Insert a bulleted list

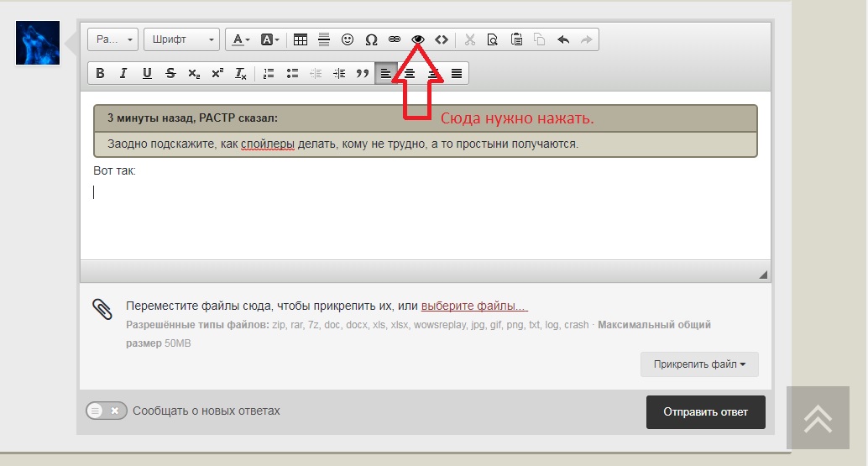(x=292, y=73)
